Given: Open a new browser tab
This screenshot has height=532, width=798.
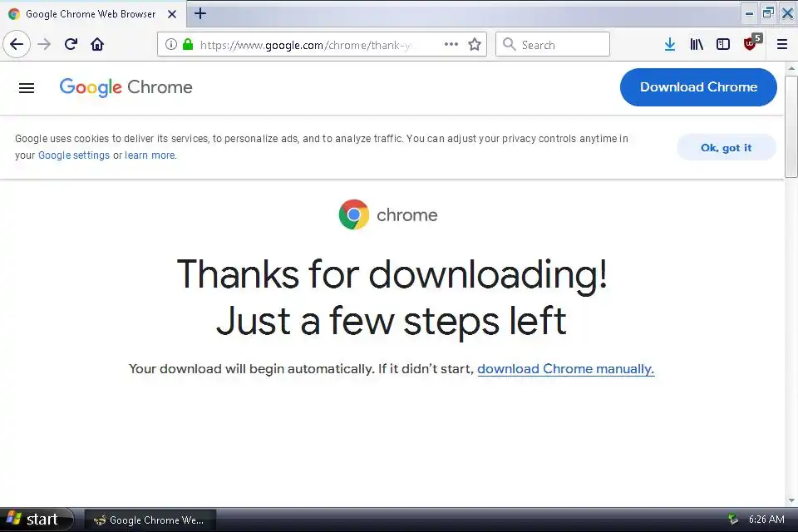Looking at the screenshot, I should (x=200, y=14).
